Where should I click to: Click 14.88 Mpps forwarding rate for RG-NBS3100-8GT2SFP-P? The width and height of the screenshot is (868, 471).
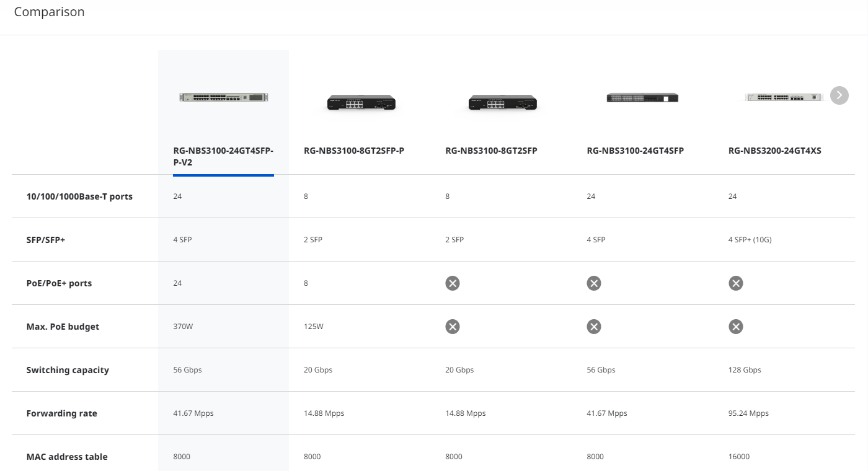[324, 413]
